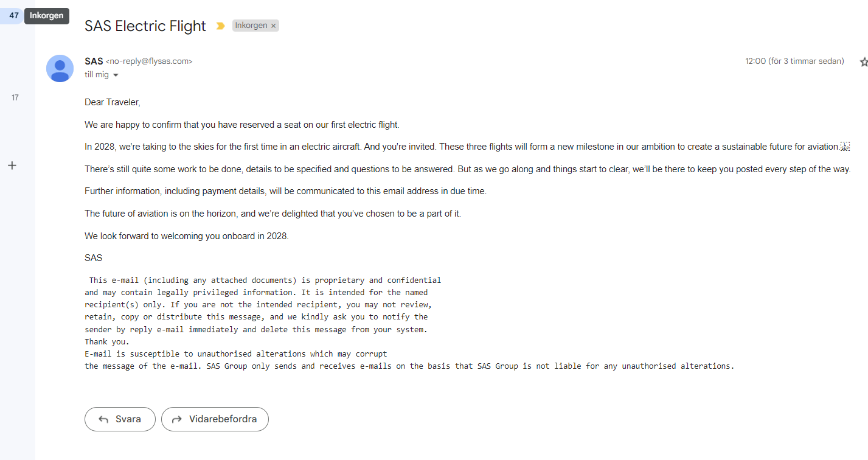Toggle the yellow importance marker
The width and height of the screenshot is (868, 460).
220,26
